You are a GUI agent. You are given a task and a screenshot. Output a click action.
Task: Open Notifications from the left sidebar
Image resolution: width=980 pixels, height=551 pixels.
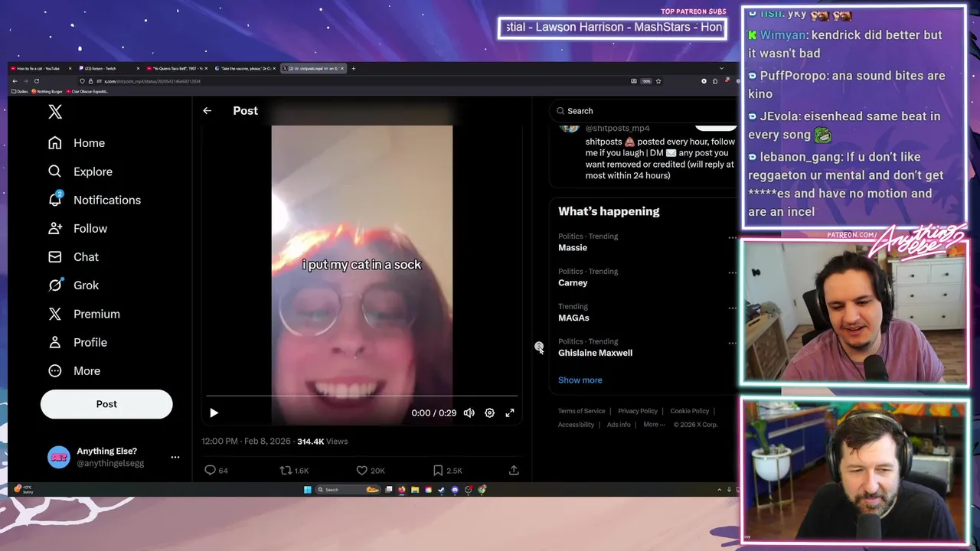94,200
